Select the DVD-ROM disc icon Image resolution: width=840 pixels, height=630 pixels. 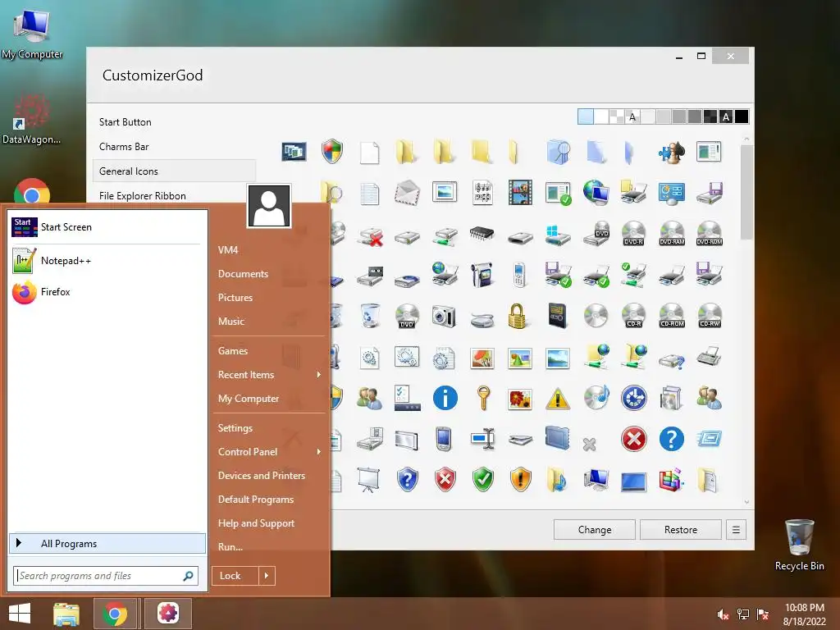[710, 234]
